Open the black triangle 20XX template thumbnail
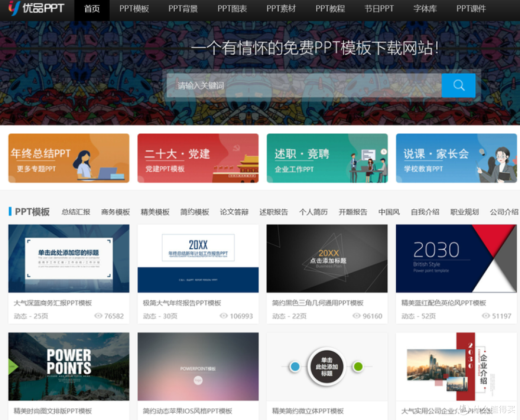Image resolution: width=520 pixels, height=420 pixels. tap(327, 258)
